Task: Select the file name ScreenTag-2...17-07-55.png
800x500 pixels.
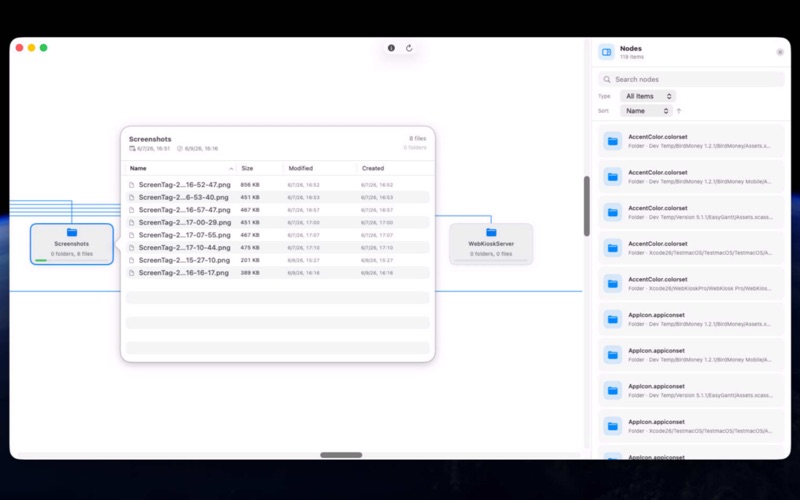Action: tap(185, 235)
